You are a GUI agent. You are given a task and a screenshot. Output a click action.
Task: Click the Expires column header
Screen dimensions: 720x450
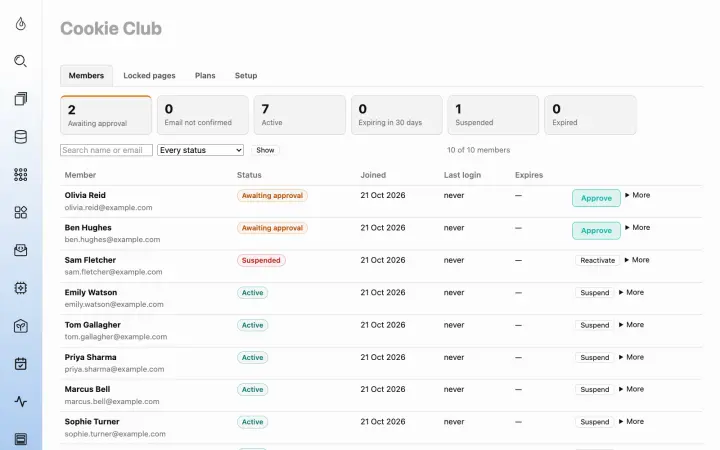(x=529, y=175)
